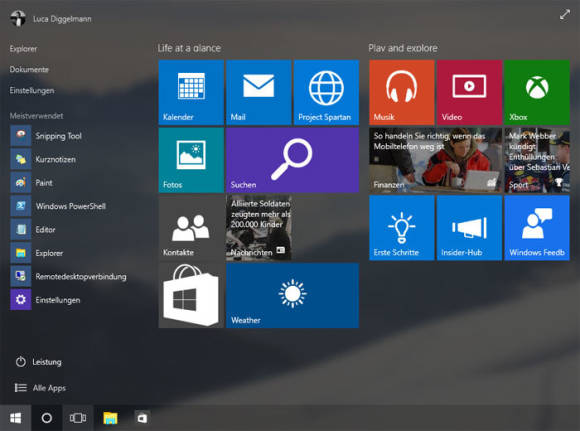Open the Erste Schritte tile
Viewport: 580px width, 431px height.
[402, 228]
